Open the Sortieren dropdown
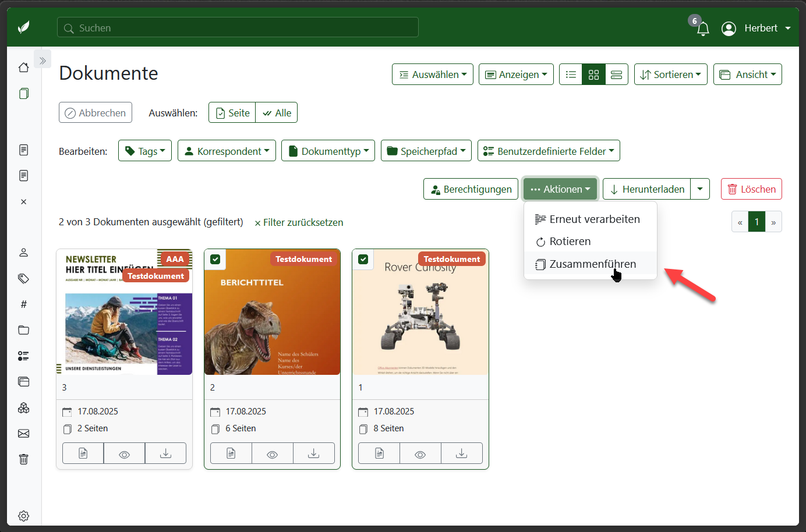Viewport: 806px width, 532px height. pos(670,75)
